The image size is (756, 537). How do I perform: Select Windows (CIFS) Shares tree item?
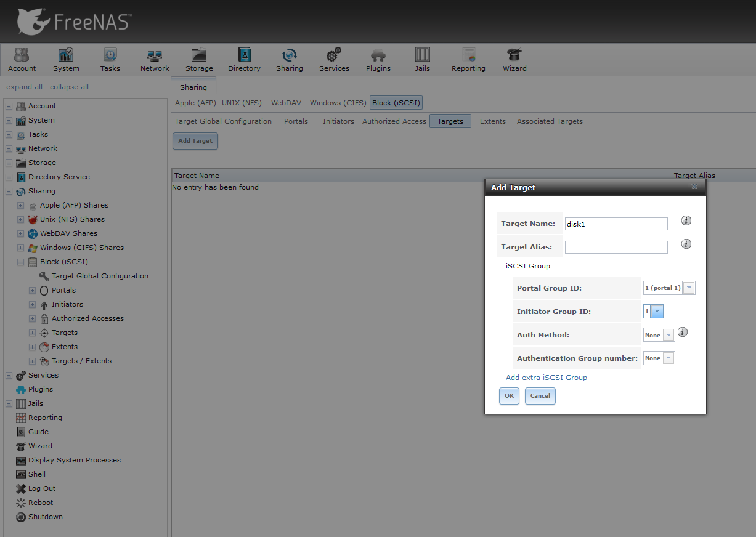(82, 248)
